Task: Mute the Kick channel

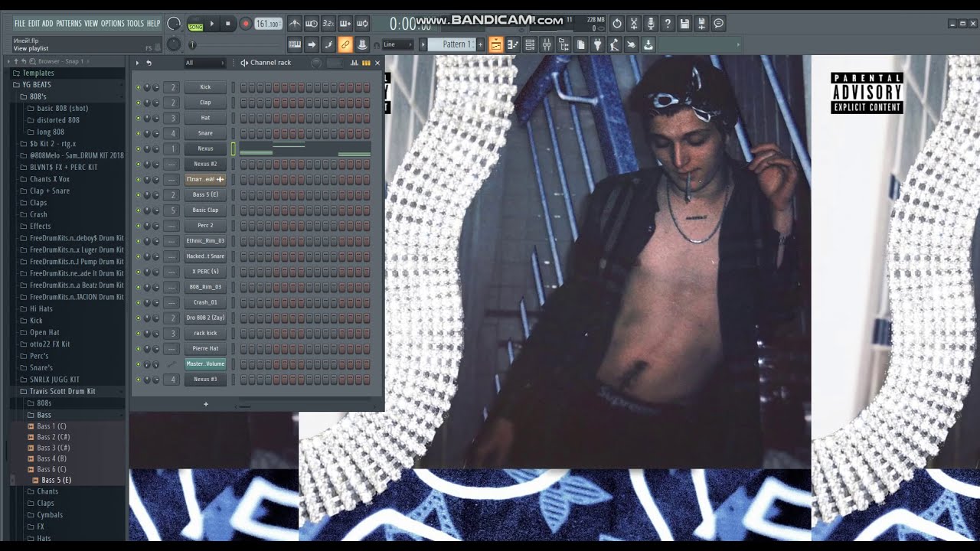Action: [x=139, y=87]
